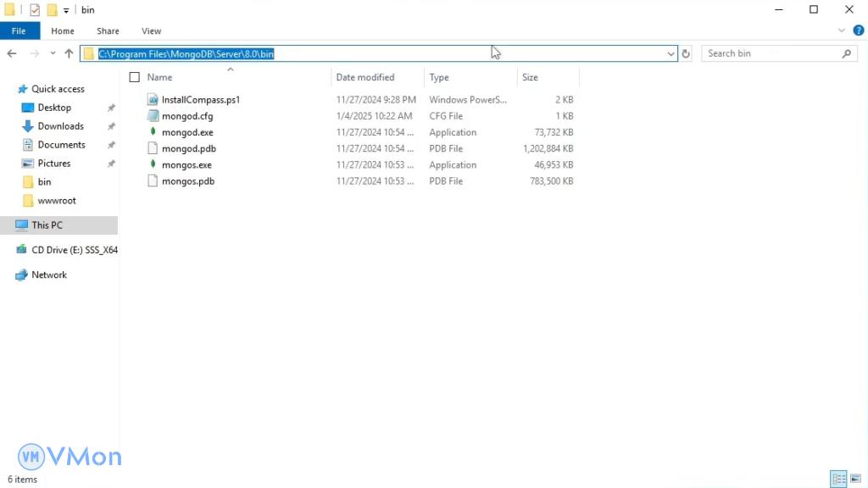Select the mongod.exe application icon
The image size is (868, 488).
pos(153,132)
